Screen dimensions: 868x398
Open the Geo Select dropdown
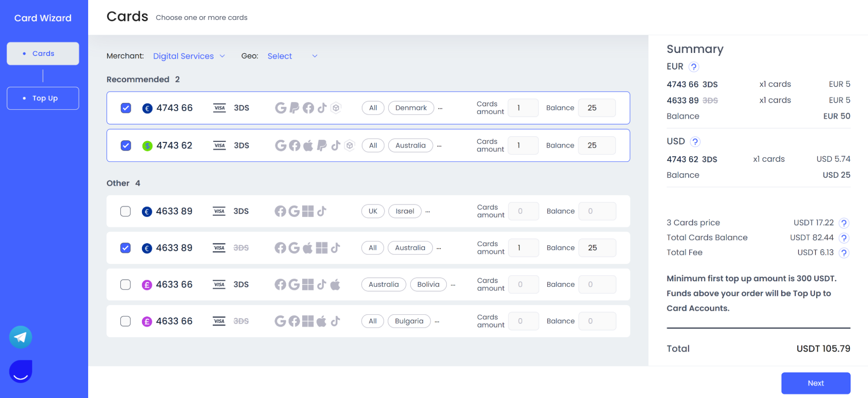293,56
